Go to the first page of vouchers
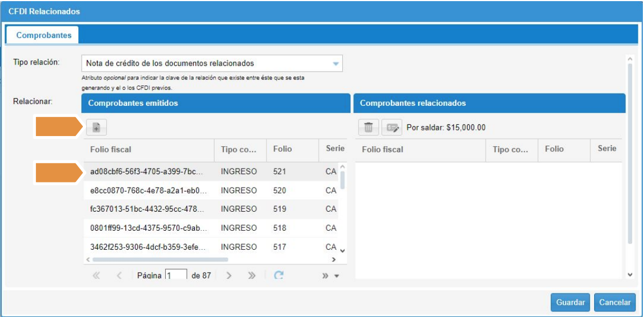Image resolution: width=644 pixels, height=317 pixels. [x=96, y=276]
